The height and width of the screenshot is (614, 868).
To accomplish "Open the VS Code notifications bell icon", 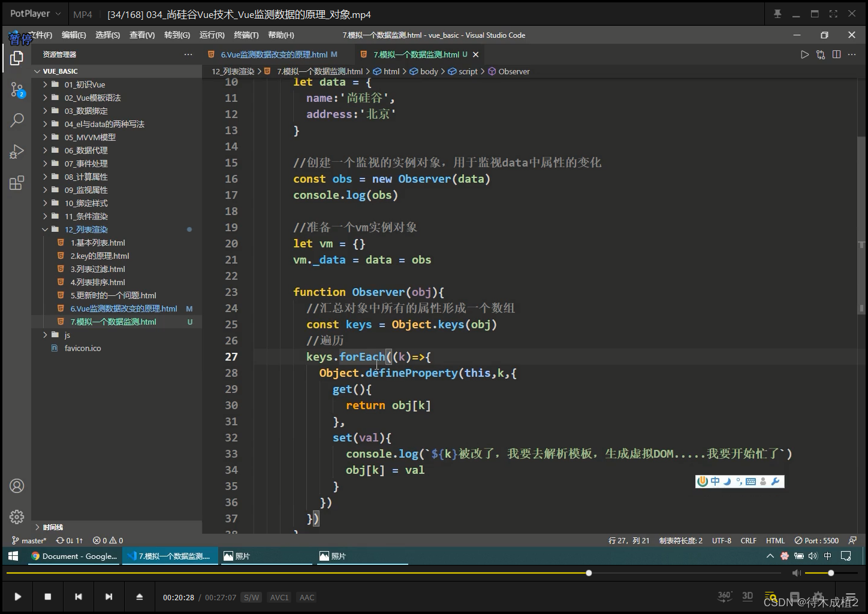I will [x=852, y=540].
